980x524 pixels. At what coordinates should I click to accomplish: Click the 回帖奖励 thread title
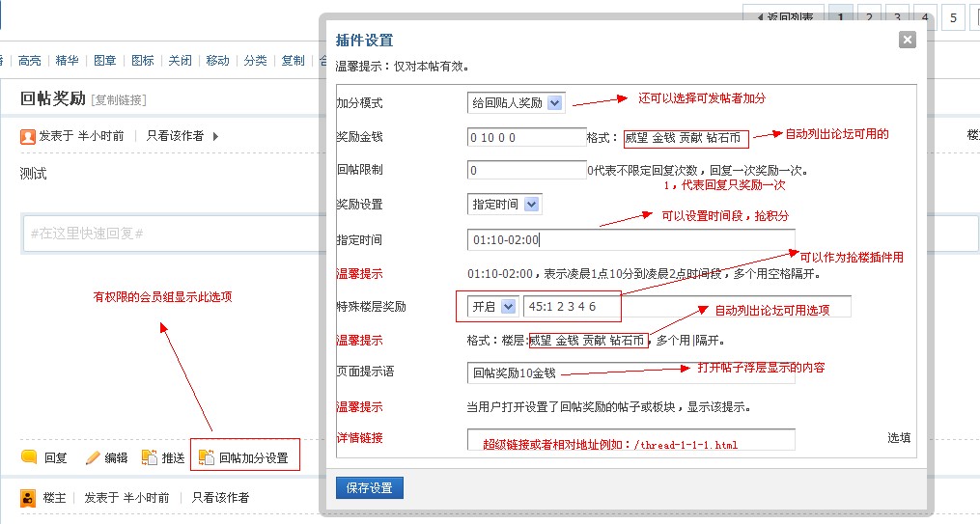(52, 98)
